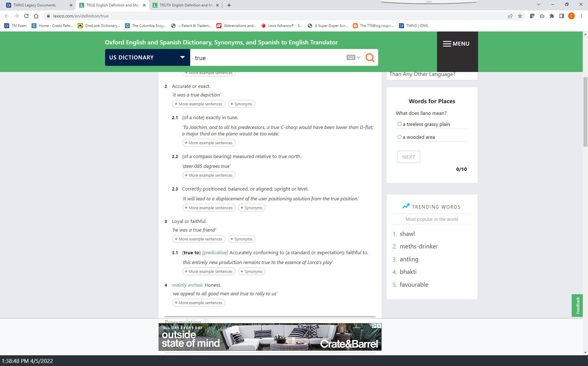588x366 pixels.
Task: Open trending word 'shawl' link
Action: 407,234
